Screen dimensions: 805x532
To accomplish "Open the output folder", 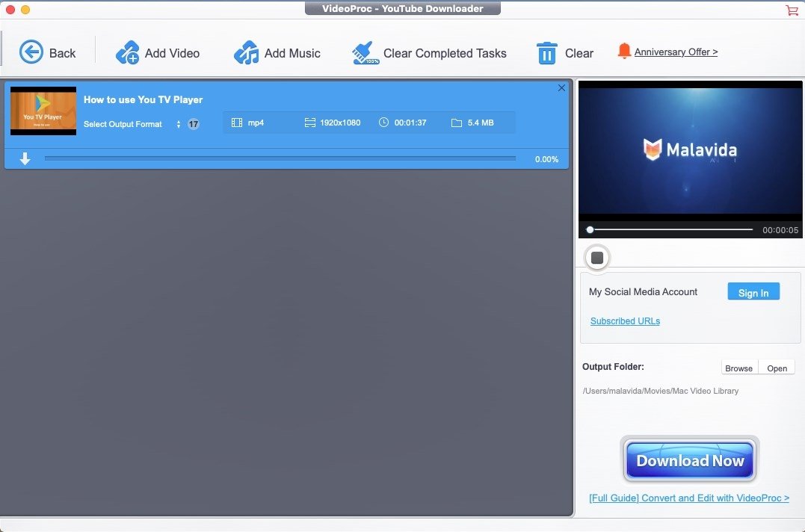I will click(x=777, y=368).
